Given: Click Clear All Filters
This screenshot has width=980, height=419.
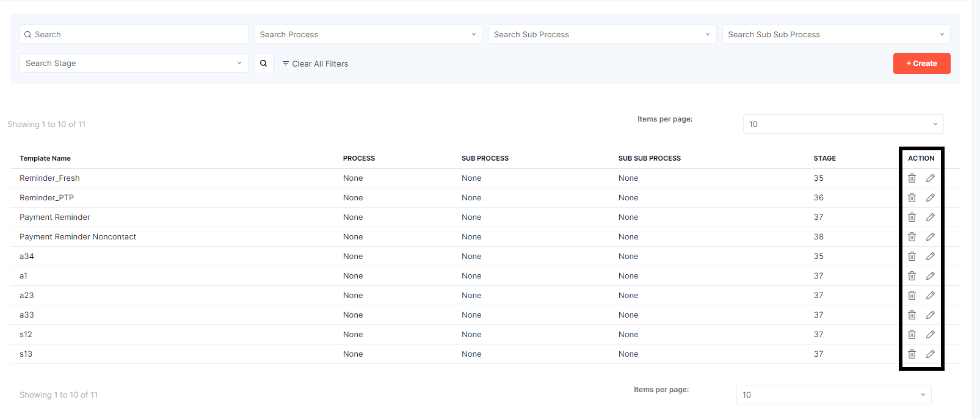Looking at the screenshot, I should pyautogui.click(x=315, y=64).
